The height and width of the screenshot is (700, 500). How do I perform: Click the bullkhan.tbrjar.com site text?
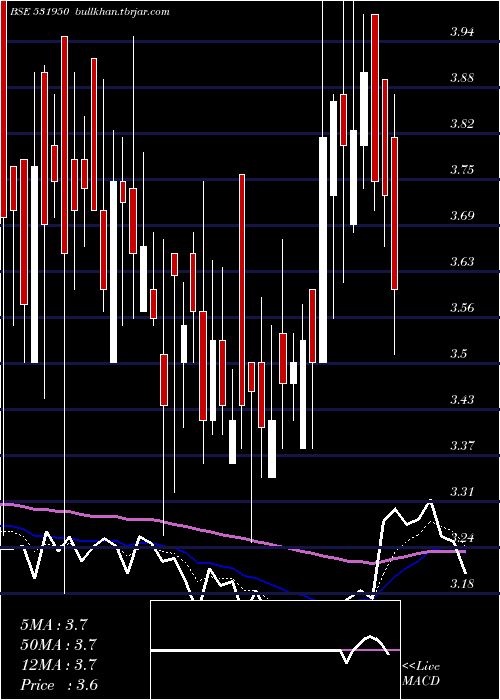[x=121, y=12]
